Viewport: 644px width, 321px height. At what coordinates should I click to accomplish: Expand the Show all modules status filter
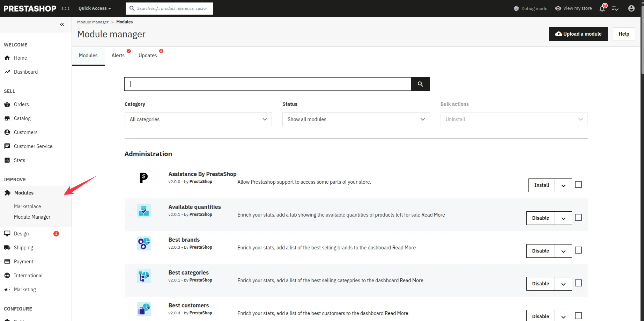[356, 119]
